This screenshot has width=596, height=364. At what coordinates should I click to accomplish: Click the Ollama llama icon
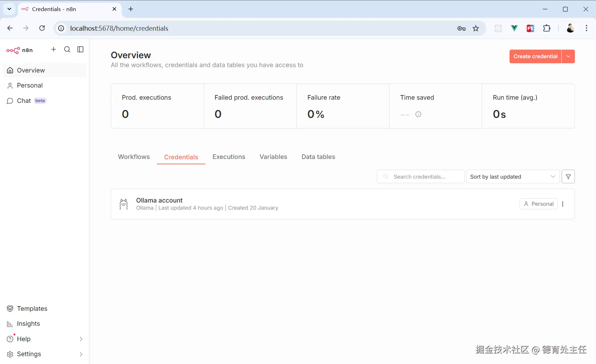click(124, 204)
